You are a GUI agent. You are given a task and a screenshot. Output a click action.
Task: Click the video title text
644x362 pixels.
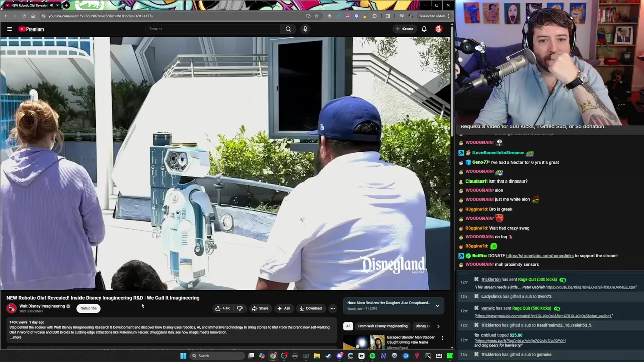[x=103, y=298]
